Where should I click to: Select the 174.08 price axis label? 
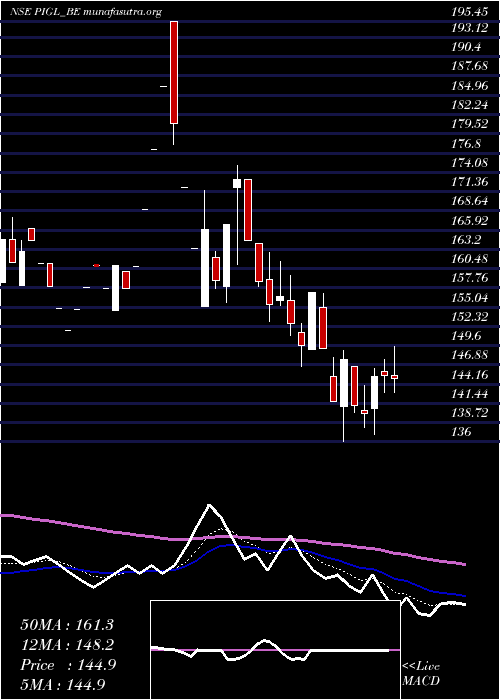471,163
